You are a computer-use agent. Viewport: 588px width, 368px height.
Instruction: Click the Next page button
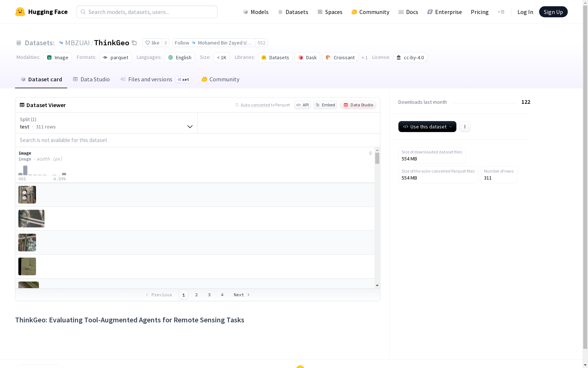pos(242,295)
